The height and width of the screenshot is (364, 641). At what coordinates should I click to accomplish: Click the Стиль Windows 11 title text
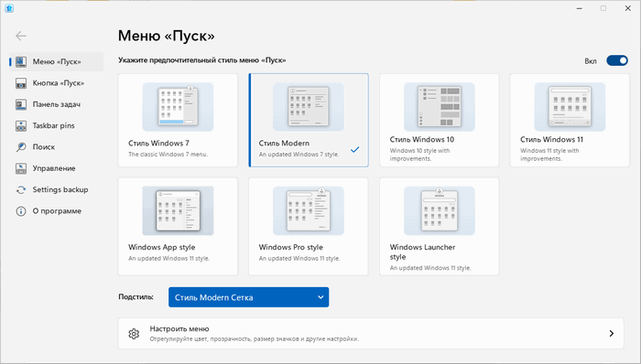pyautogui.click(x=551, y=140)
